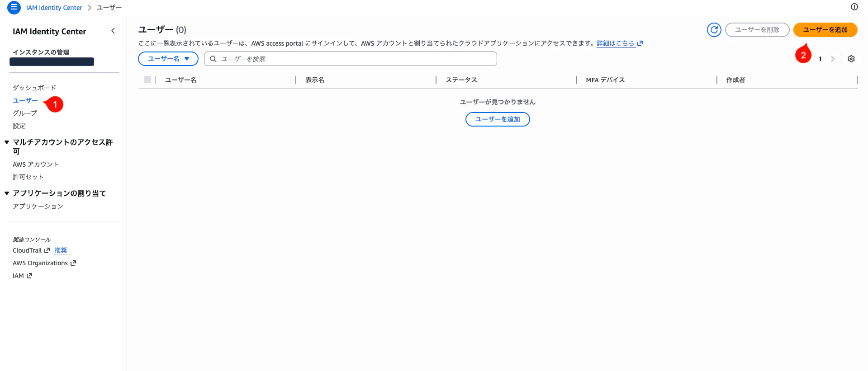The image size is (868, 371).
Task: Click the MFA デバイス column header
Action: pyautogui.click(x=605, y=80)
